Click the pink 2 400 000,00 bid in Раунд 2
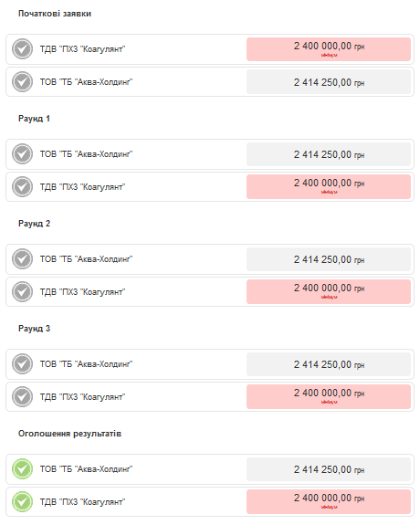The height and width of the screenshot is (525, 420). pyautogui.click(x=329, y=291)
